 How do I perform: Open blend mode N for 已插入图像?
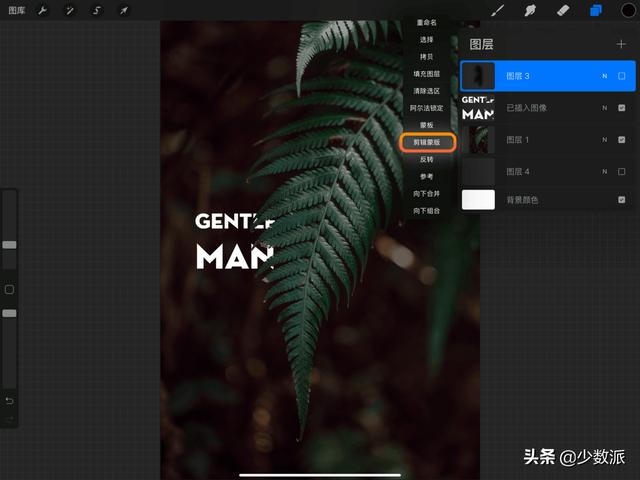(604, 108)
